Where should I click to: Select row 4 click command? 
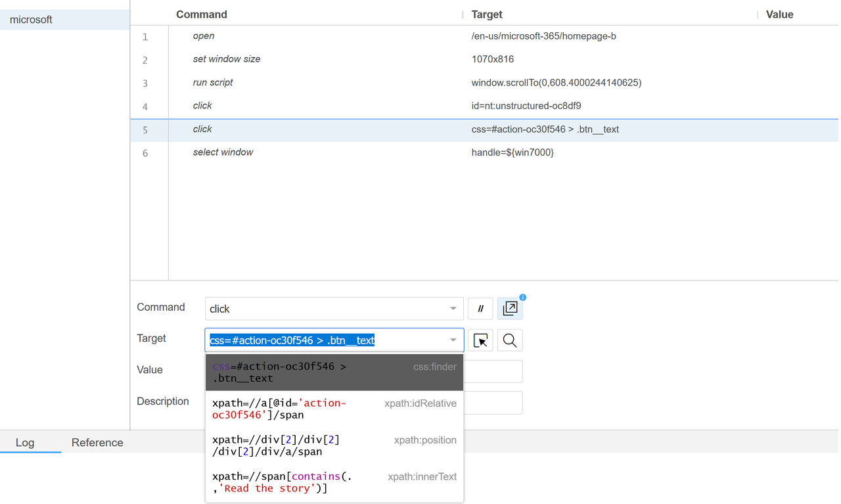(x=484, y=106)
